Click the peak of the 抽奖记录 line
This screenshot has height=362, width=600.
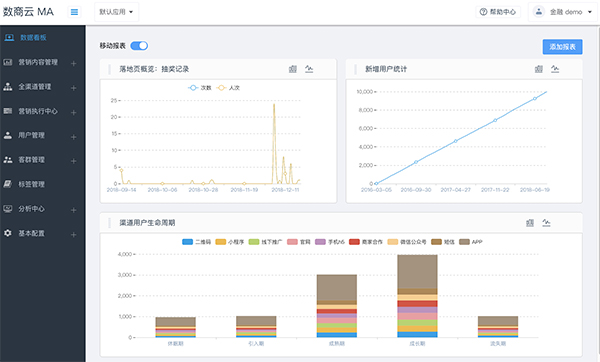tap(274, 104)
